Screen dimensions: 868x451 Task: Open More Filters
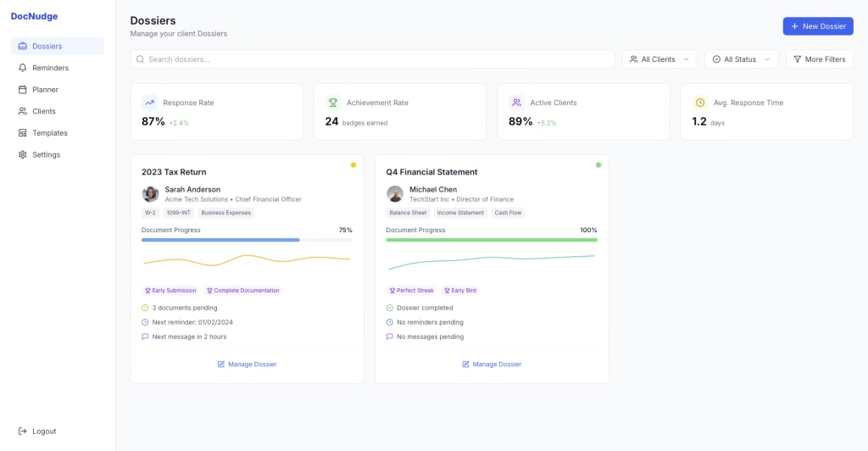pos(820,59)
